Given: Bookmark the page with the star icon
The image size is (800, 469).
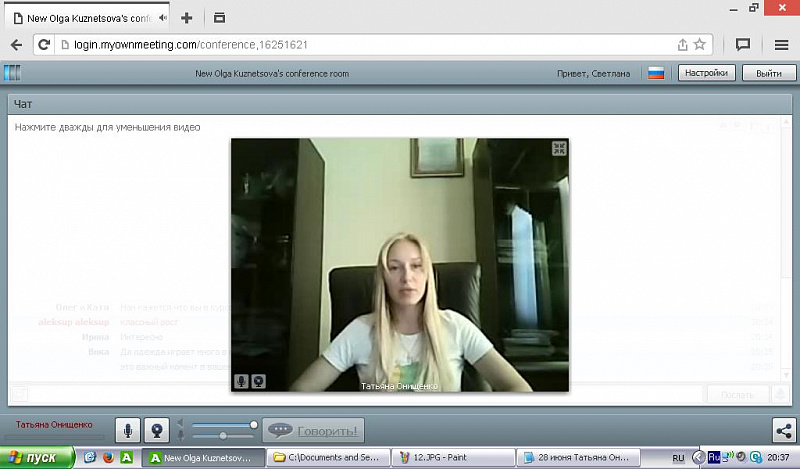Looking at the screenshot, I should coord(700,44).
